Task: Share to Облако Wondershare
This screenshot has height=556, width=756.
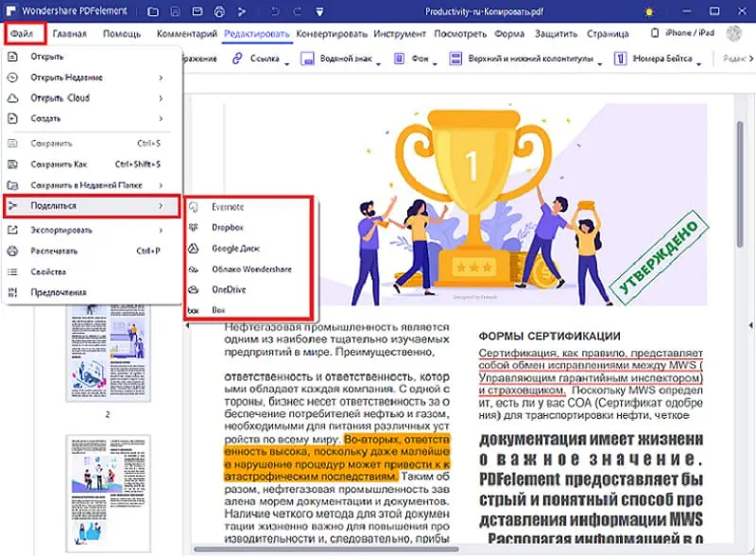Action: click(x=249, y=269)
